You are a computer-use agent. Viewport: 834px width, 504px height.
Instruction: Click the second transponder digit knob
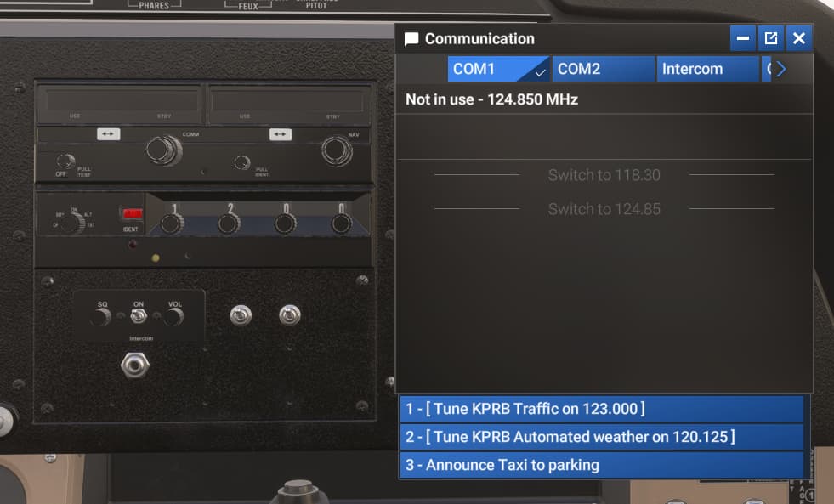click(229, 224)
